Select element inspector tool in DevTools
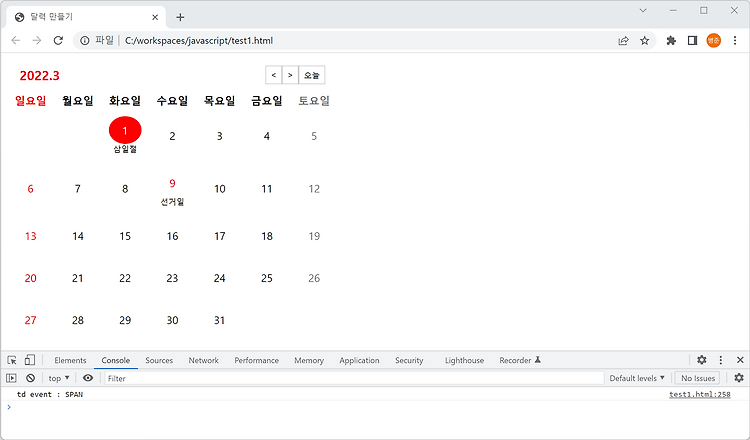750x440 pixels. 12,360
